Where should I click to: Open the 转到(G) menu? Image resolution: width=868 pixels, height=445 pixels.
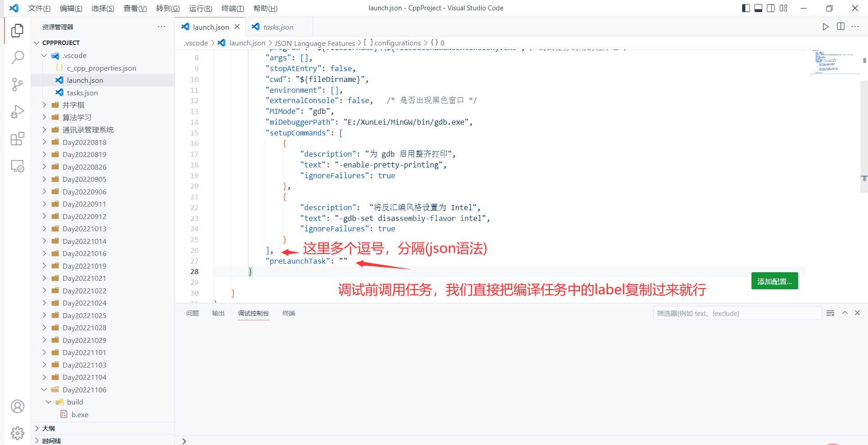point(168,8)
